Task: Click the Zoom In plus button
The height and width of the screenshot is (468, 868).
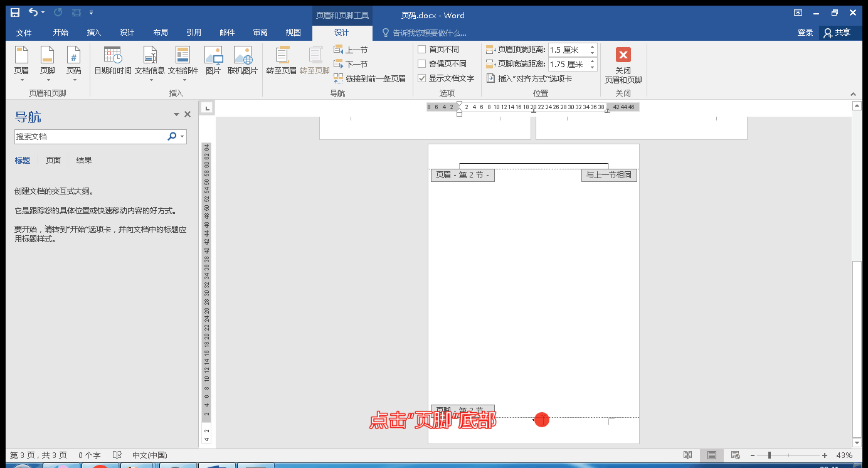Action: 824,455
